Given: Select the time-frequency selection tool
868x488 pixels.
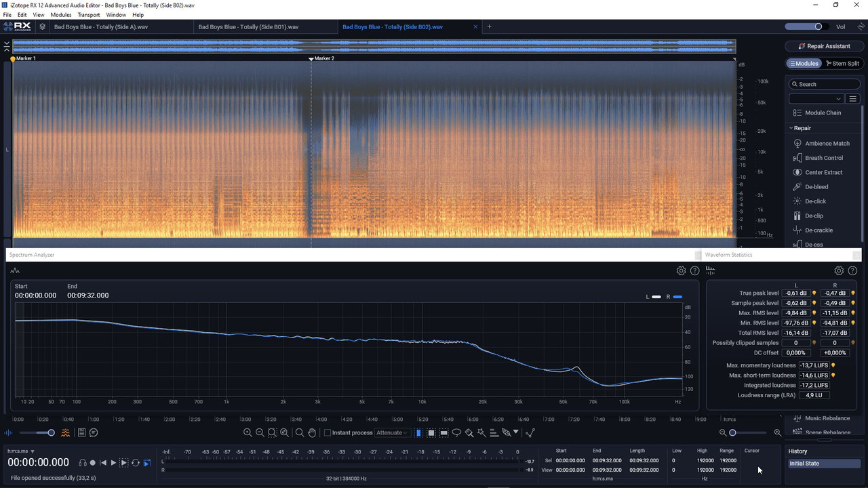Looking at the screenshot, I should click(431, 432).
